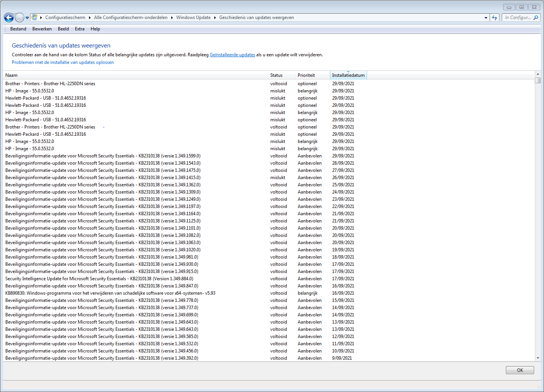Select Alle Configuratiescherm-onderdelen breadcrumb
The height and width of the screenshot is (392, 544).
pos(131,17)
